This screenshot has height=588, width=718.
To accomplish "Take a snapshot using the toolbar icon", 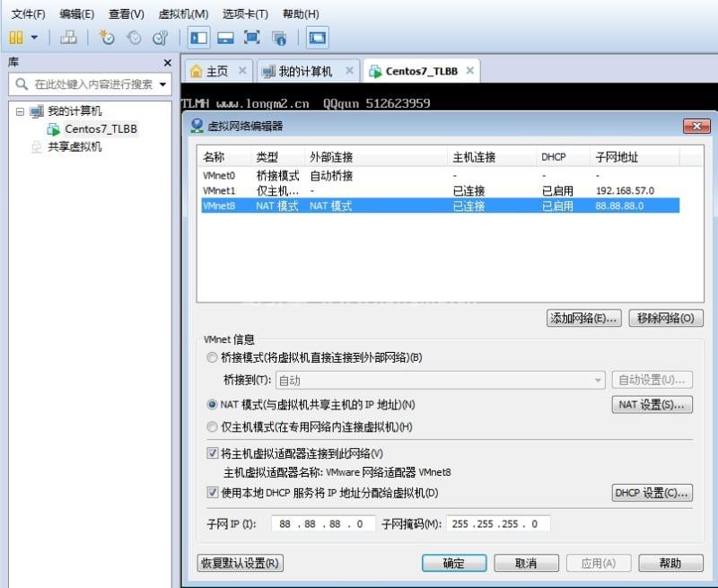I will (x=107, y=38).
